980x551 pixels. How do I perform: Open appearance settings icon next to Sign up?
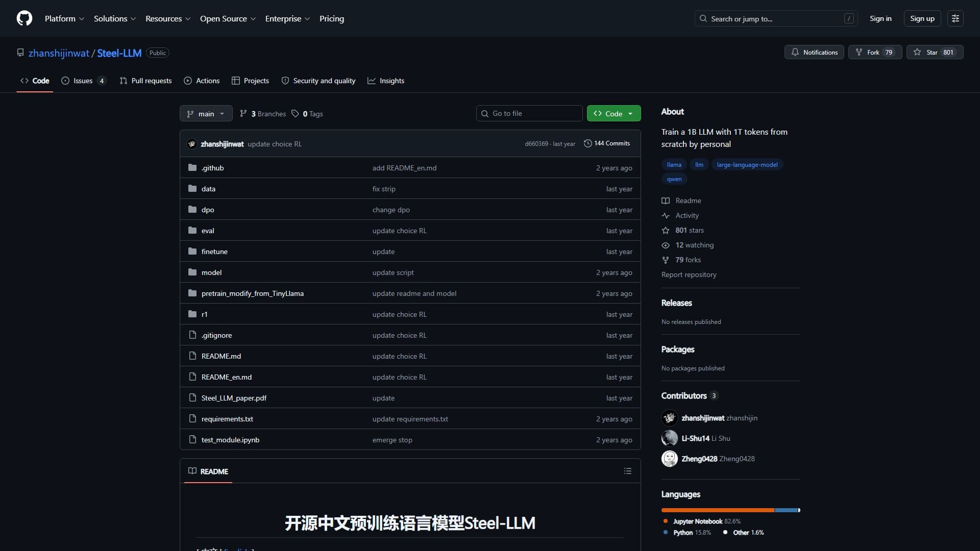pyautogui.click(x=955, y=18)
